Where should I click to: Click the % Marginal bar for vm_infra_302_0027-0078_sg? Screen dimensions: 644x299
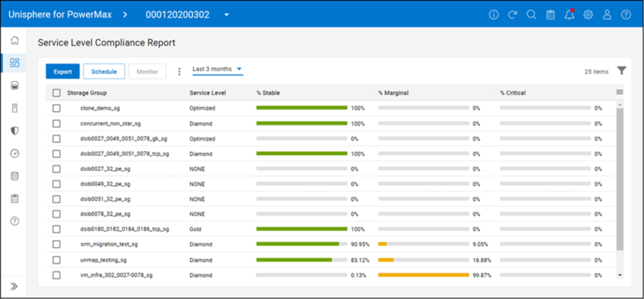[424, 275]
